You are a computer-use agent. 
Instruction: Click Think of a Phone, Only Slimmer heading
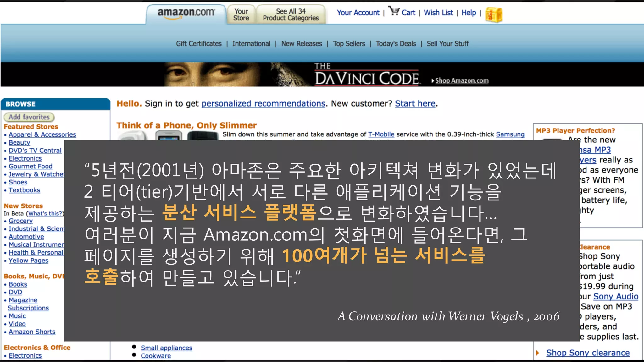click(x=186, y=125)
